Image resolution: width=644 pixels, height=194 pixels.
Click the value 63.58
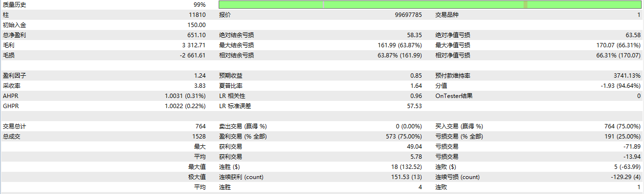(633, 35)
